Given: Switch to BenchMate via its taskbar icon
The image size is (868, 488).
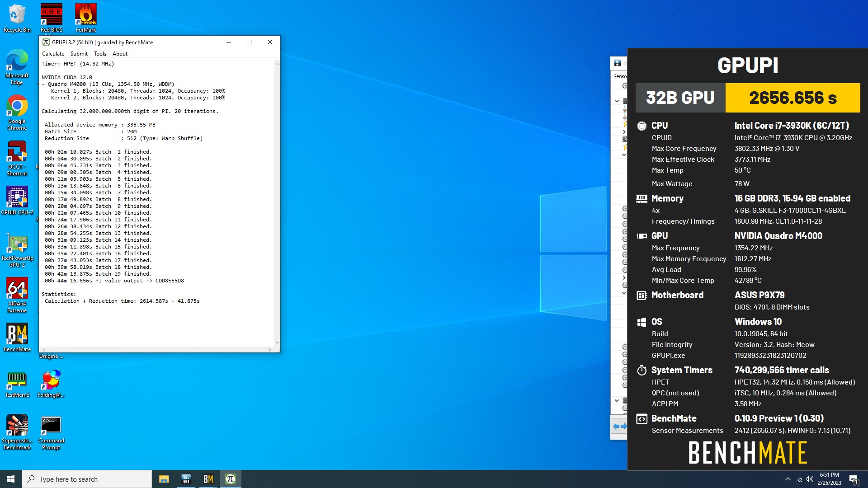Looking at the screenshot, I should (208, 479).
